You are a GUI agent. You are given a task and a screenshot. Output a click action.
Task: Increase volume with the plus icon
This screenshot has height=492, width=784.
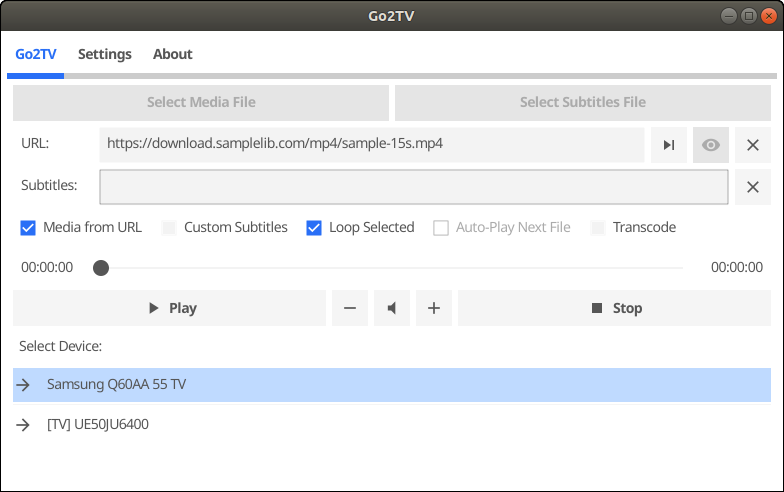(x=434, y=308)
